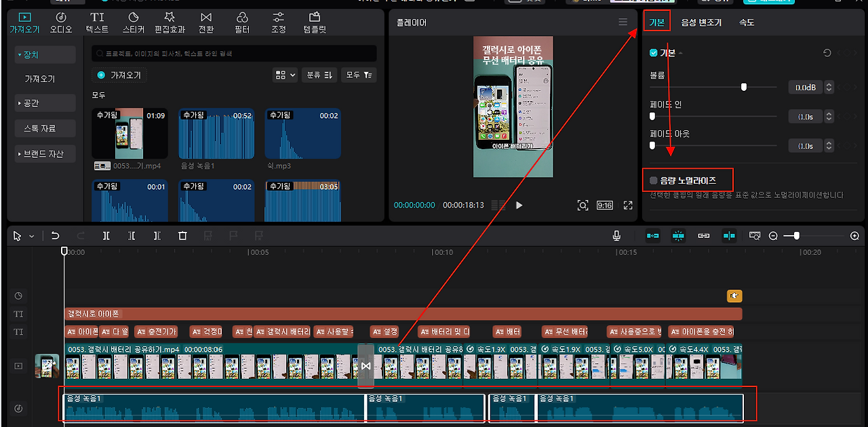Uncheck the 기본 section checkbox
This screenshot has height=427, width=868.
[654, 53]
